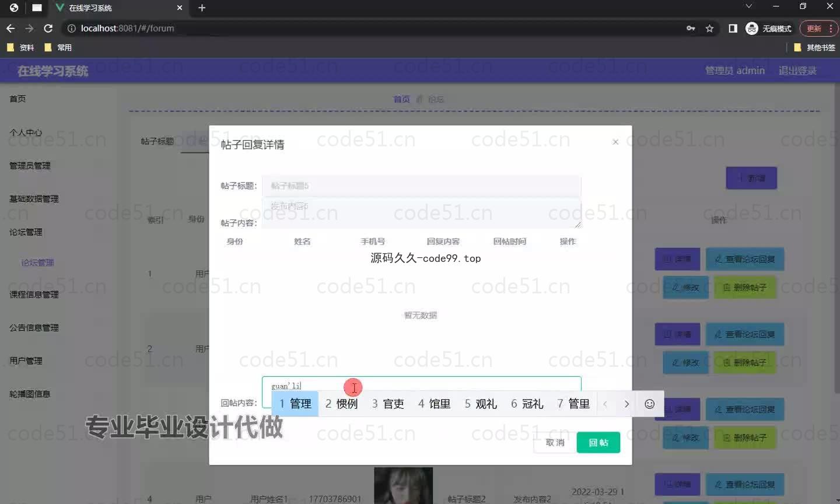Choose IME candidate 5 观礼
840x504 pixels.
(x=481, y=404)
